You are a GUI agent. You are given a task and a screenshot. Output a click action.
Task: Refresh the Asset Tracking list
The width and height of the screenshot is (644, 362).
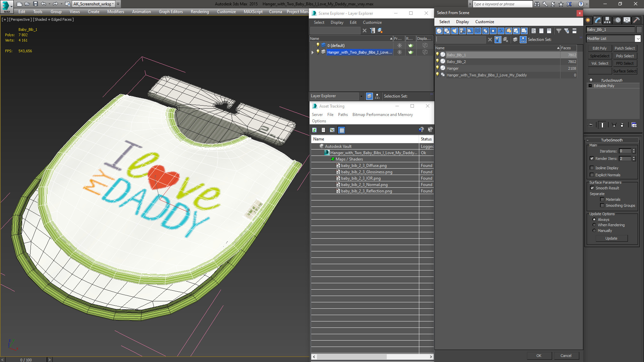tap(314, 130)
